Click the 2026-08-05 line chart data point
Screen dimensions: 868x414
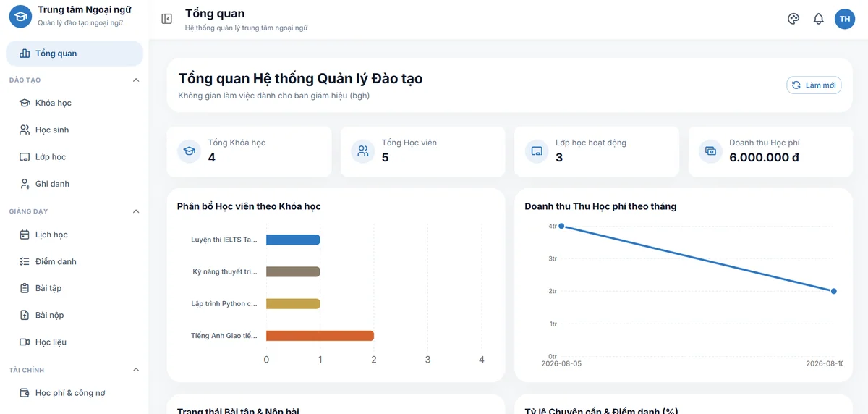(x=561, y=227)
